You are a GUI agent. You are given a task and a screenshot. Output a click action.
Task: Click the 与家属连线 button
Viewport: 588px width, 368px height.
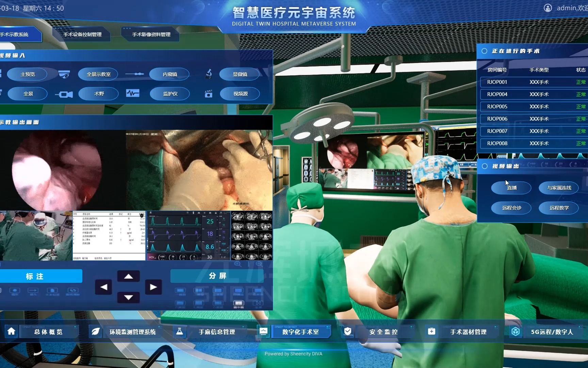tap(558, 188)
